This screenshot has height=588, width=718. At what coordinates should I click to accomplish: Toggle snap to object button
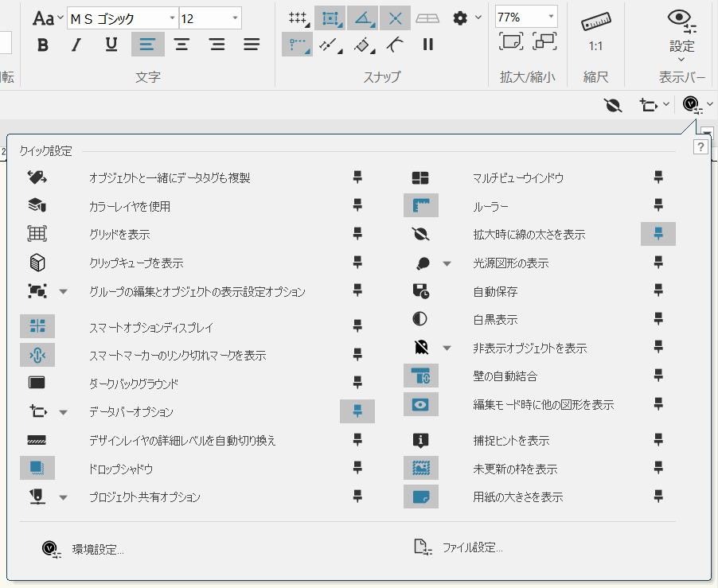[x=330, y=18]
